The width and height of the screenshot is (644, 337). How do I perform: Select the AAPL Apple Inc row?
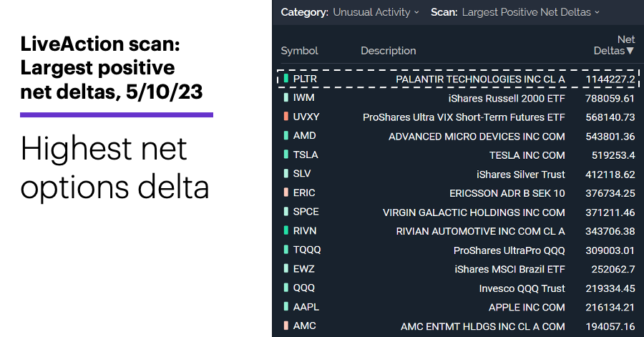click(x=459, y=307)
